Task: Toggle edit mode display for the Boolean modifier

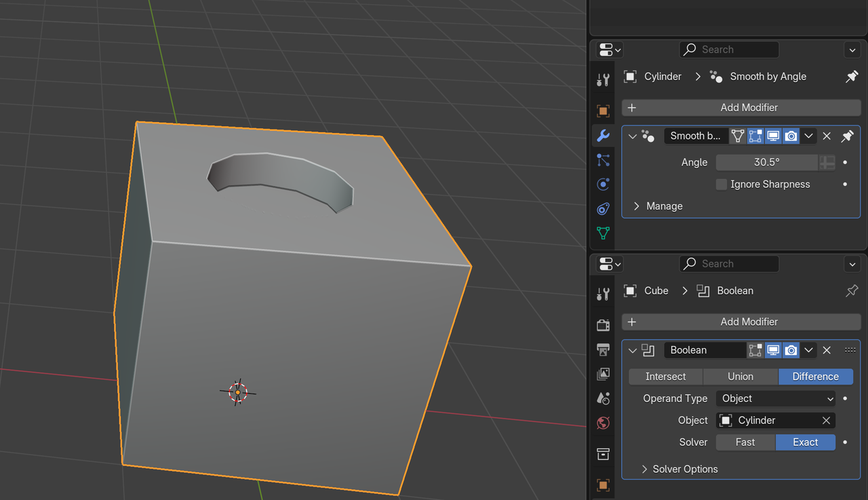Action: [755, 349]
